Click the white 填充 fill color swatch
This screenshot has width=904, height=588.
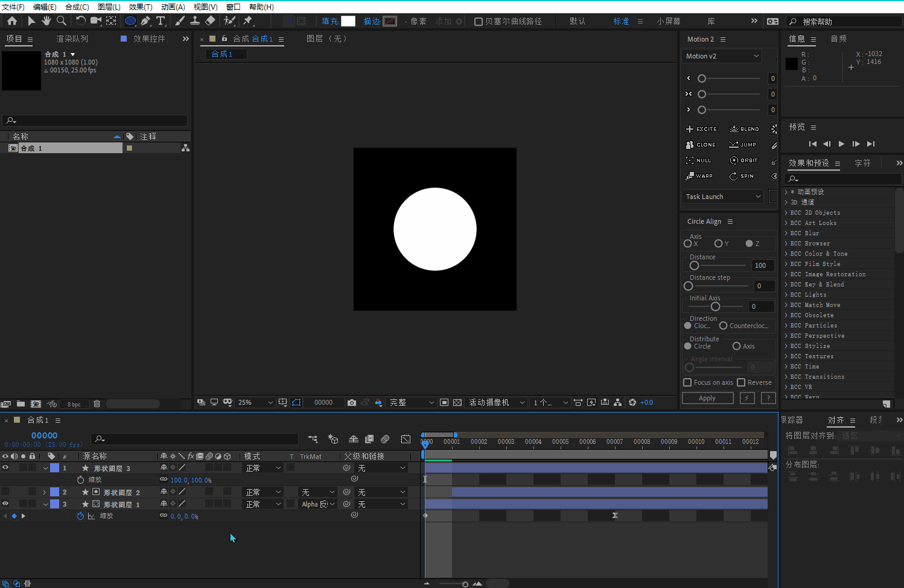[348, 21]
